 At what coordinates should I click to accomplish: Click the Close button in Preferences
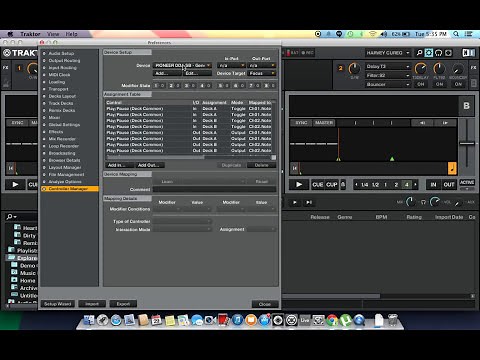(265, 304)
